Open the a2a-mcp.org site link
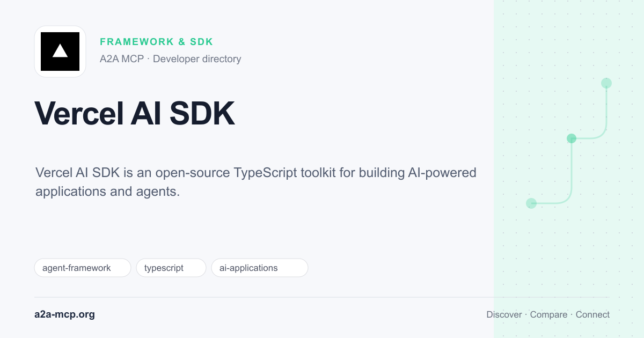The image size is (644, 338). point(64,314)
